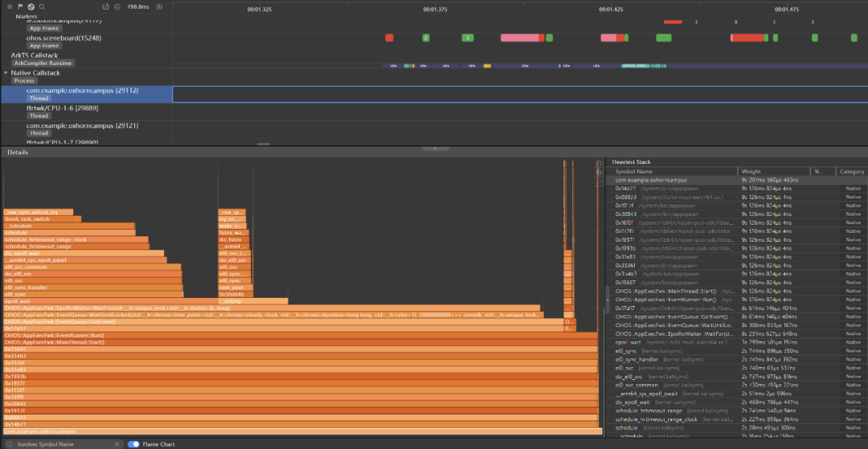The image size is (868, 449).
Task: Select the ArkTS Callstack lane
Action: tap(86, 59)
